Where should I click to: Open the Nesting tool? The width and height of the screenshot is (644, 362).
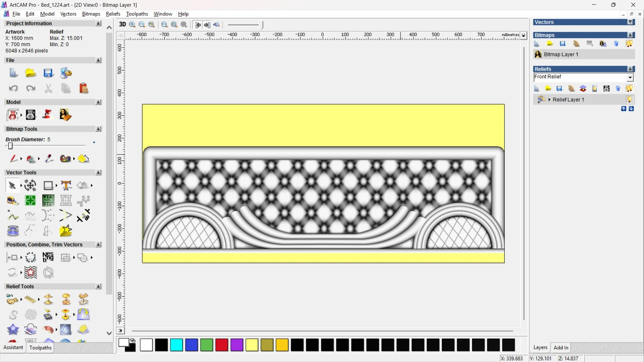48,257
